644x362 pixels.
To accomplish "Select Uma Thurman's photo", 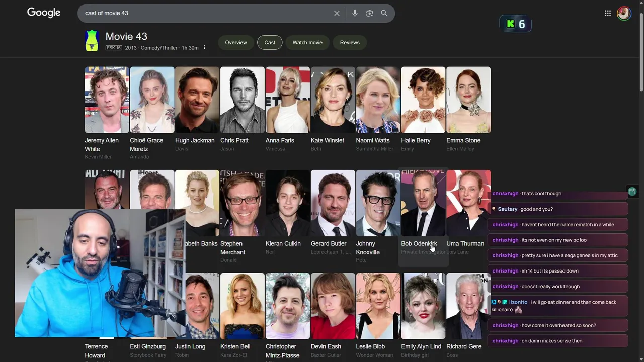I will [x=468, y=203].
